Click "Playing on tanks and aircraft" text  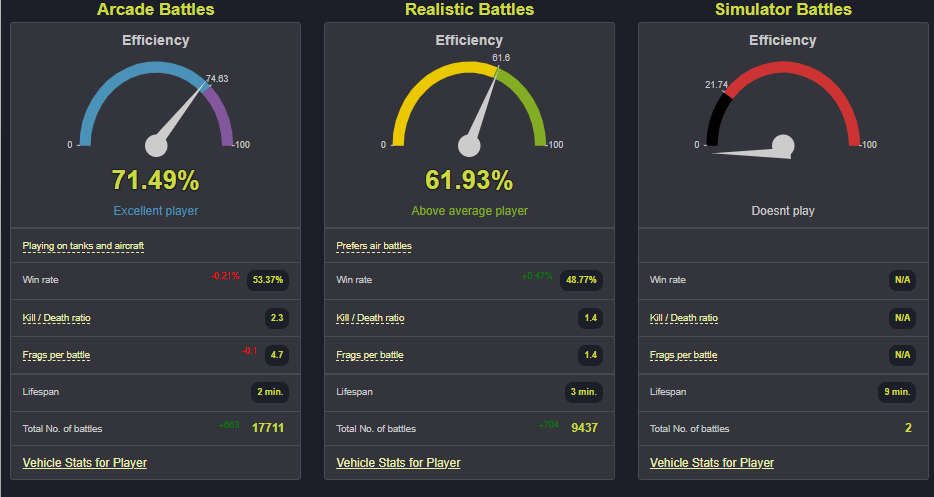point(87,246)
